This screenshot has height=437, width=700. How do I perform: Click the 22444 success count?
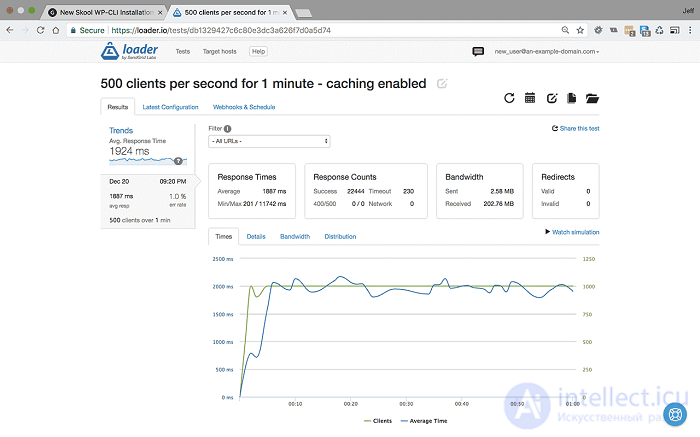coord(355,191)
